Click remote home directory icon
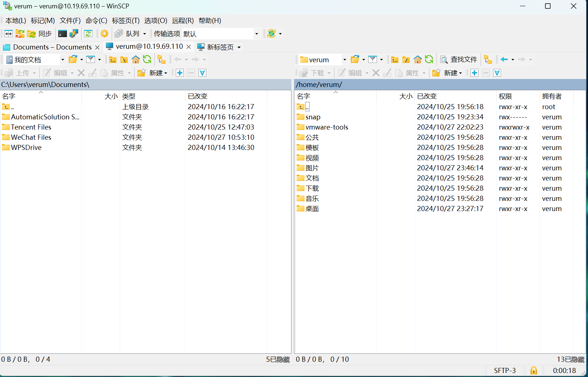Viewport: 588px width, 377px height. (418, 59)
